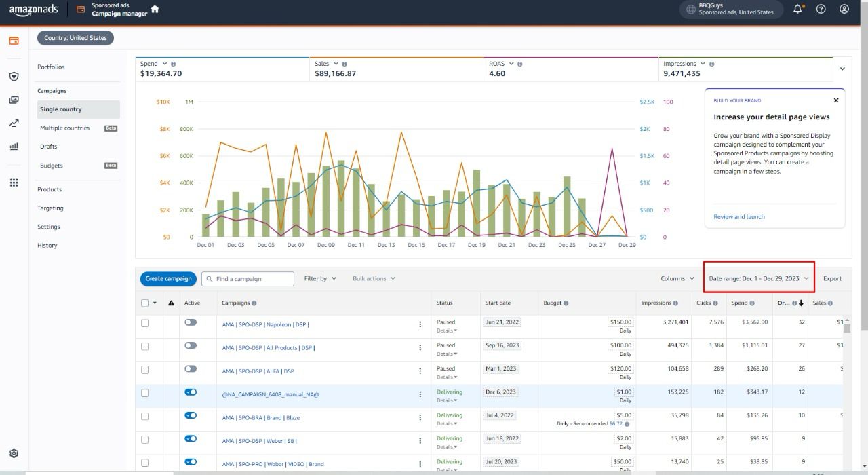Open the ALFA campaign three-dot menu
Image resolution: width=868 pixels, height=475 pixels.
(420, 371)
